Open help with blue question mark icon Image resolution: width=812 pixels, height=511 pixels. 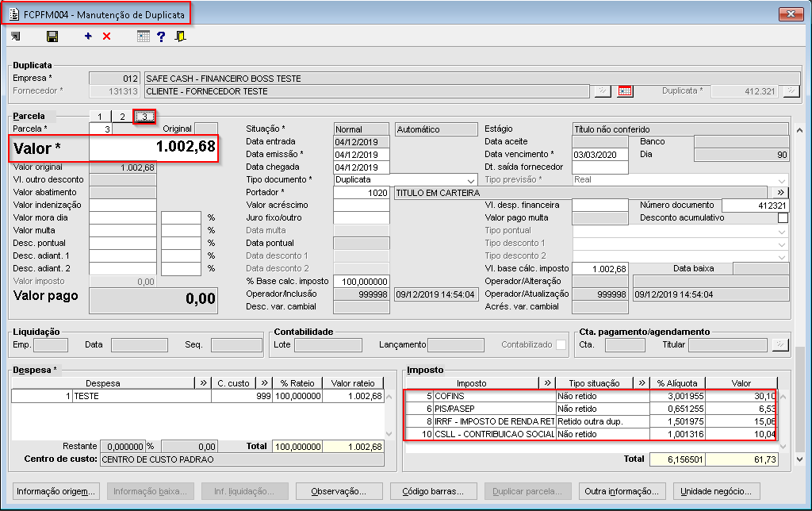(161, 36)
